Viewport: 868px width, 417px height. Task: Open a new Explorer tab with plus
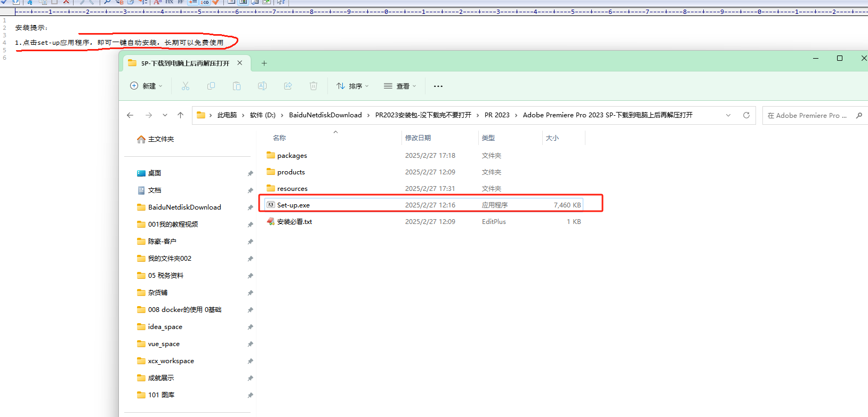click(264, 63)
